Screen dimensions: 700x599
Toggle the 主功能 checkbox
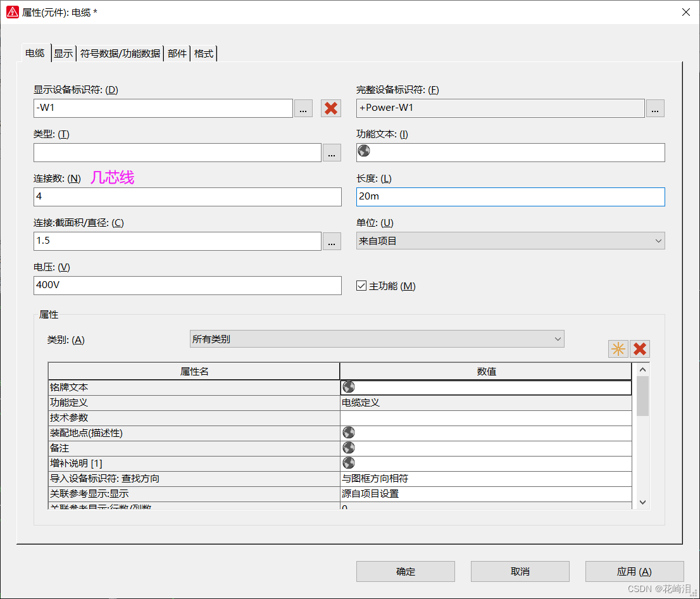click(361, 286)
